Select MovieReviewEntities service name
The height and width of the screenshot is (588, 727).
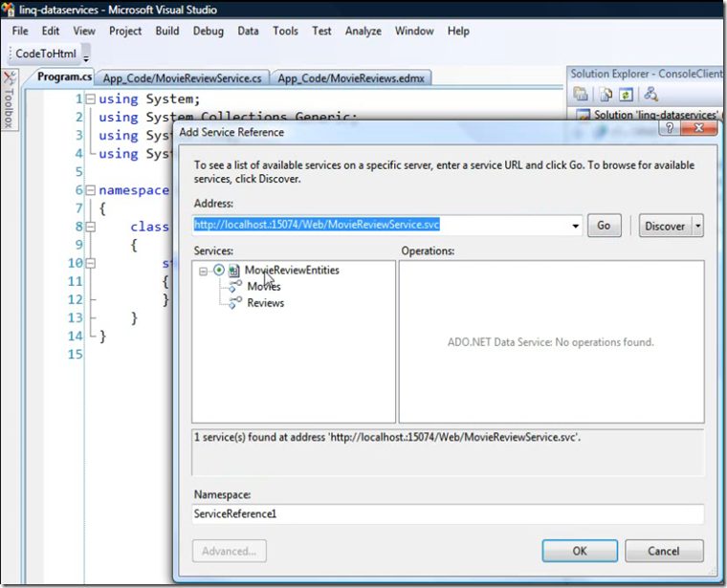point(292,271)
